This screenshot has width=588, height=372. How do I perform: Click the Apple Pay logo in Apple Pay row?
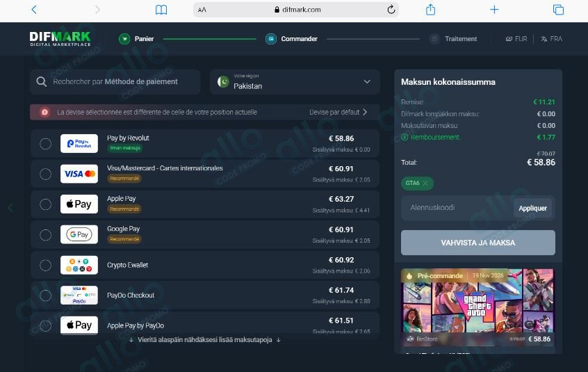pos(79,204)
